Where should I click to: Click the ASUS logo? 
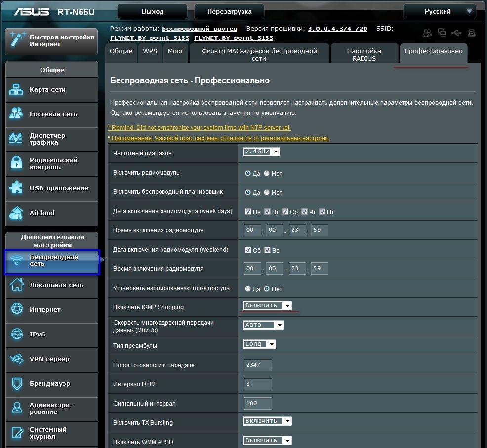(32, 12)
